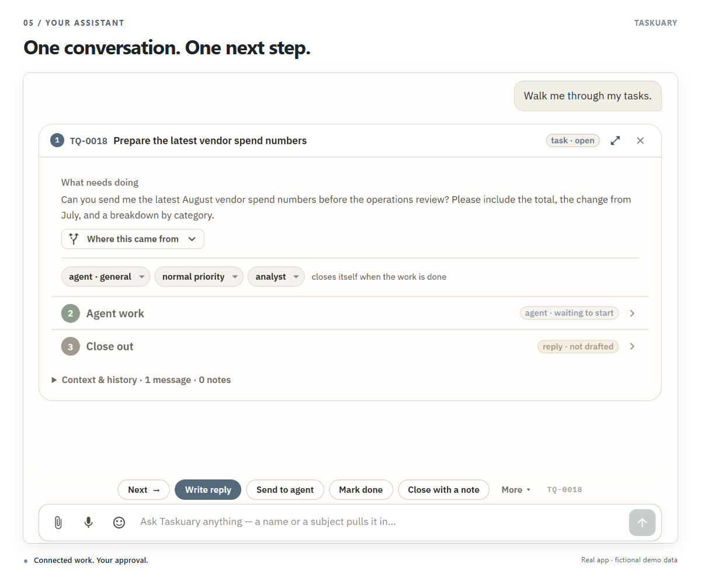
Task: Click Connected work. Your approval. text
Action: 91,561
